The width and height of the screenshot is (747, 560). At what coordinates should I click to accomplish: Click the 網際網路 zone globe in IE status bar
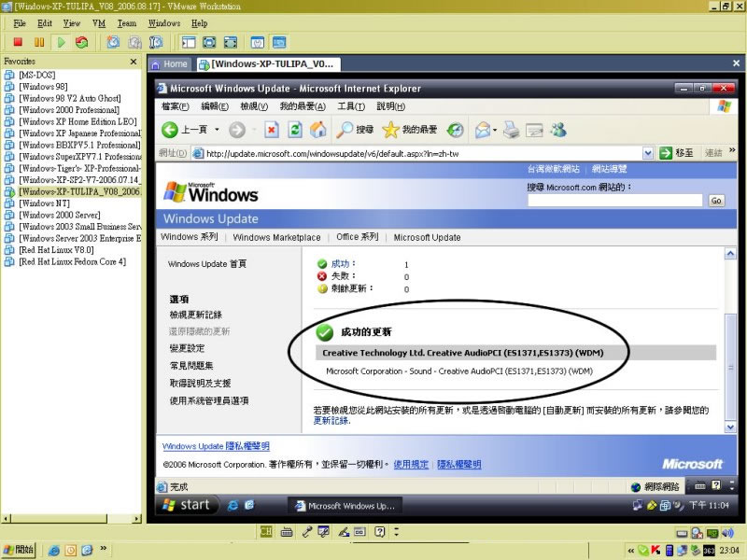[x=636, y=486]
